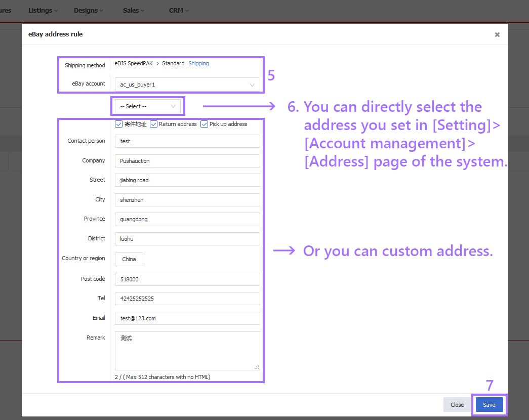This screenshot has width=529, height=420.
Task: Click the Shipping breadcrumb link
Action: click(x=198, y=63)
